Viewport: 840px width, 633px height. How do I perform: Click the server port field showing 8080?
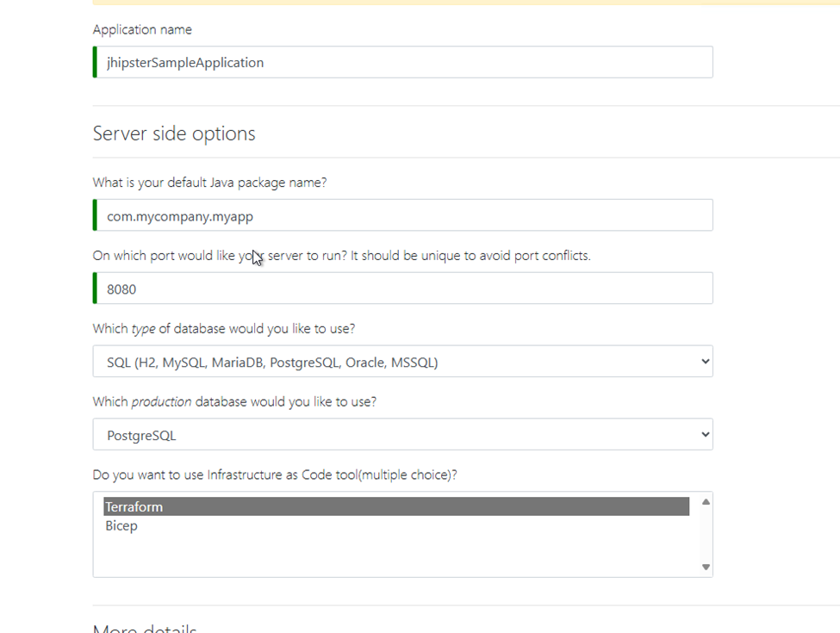(402, 289)
